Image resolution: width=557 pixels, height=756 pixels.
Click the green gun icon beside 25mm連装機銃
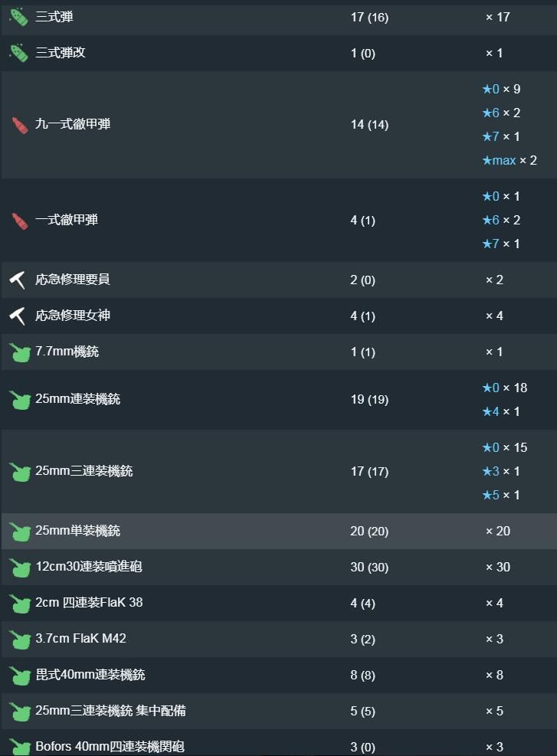[20, 400]
